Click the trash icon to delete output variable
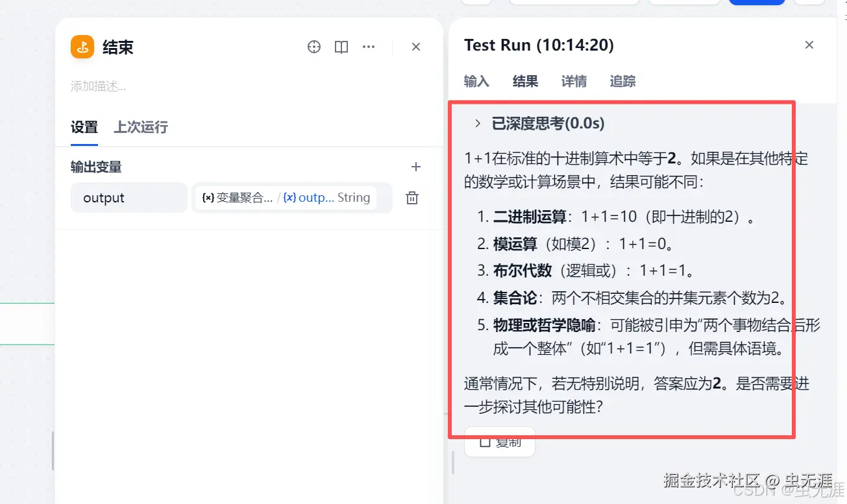The width and height of the screenshot is (847, 504). pos(412,198)
